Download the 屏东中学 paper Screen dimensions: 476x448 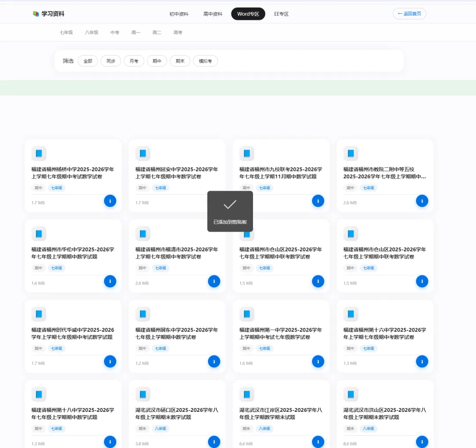(x=214, y=361)
